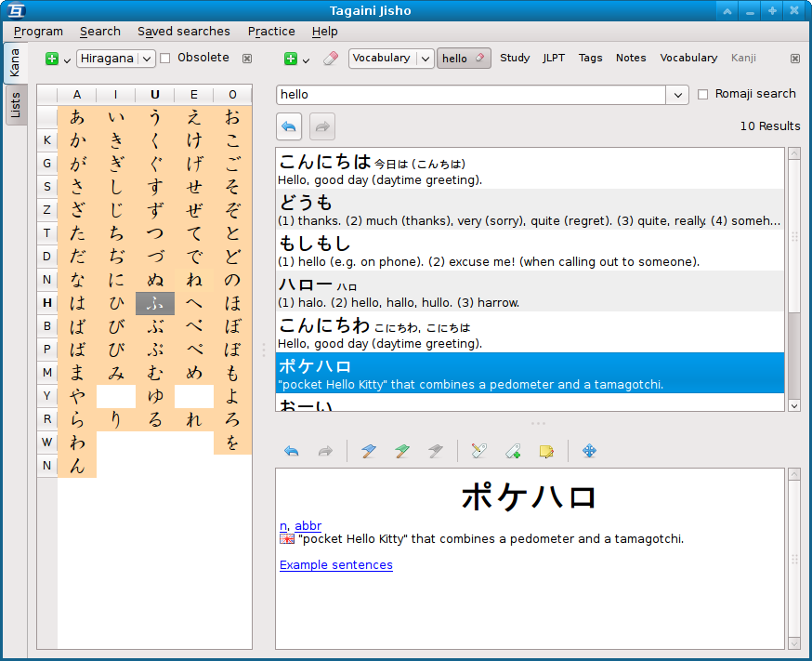Reset study status with gray pen icon
812x661 pixels.
435,451
